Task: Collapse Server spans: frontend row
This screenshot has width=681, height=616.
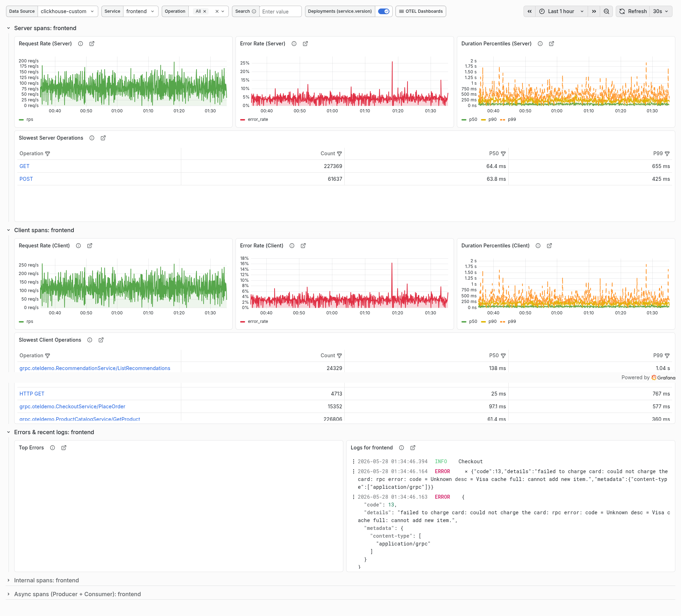Action: pyautogui.click(x=9, y=28)
